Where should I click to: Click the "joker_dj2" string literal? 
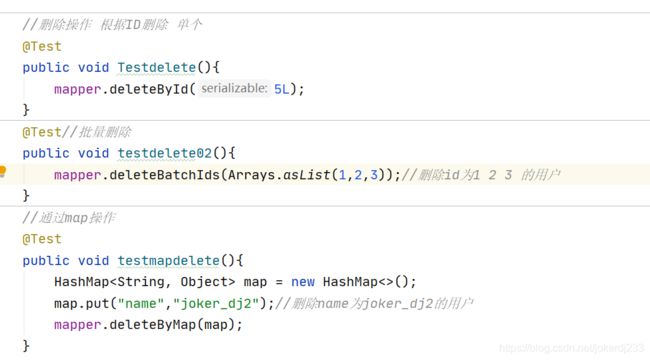tap(216, 304)
